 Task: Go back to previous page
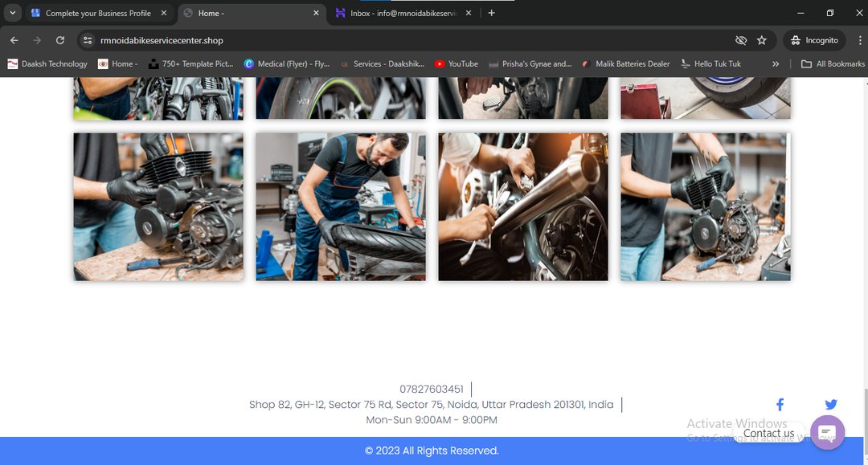click(x=14, y=40)
